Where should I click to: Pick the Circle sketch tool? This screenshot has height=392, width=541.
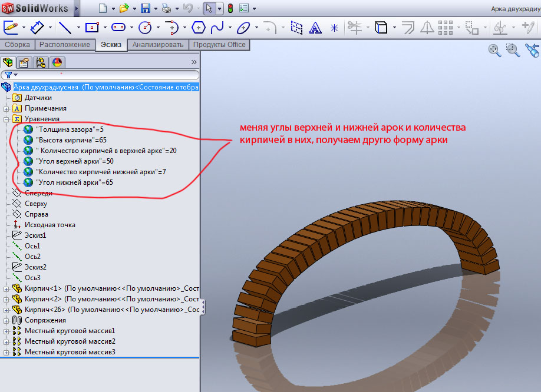(145, 27)
